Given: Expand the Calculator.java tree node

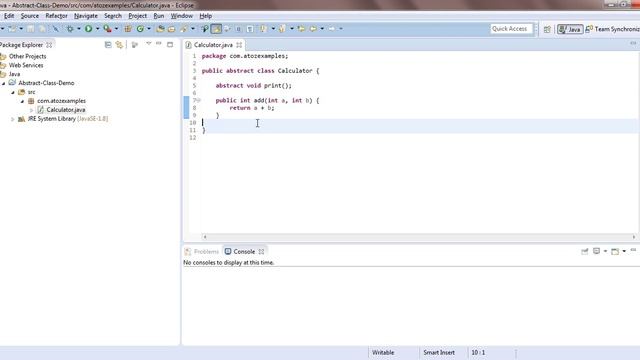Looking at the screenshot, I should (31, 110).
